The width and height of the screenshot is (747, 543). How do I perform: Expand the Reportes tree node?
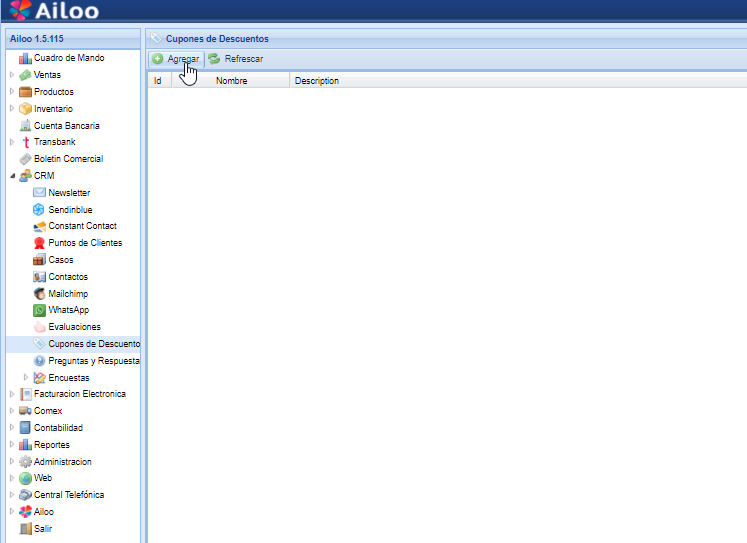[x=12, y=444]
